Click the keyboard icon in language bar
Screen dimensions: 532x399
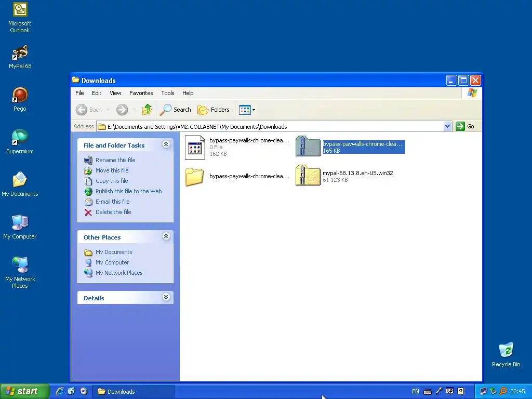(428, 392)
